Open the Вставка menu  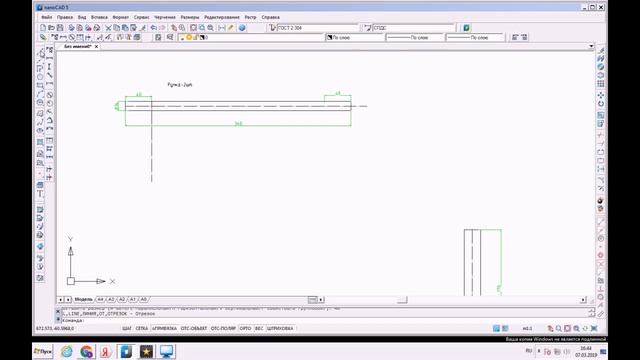(x=99, y=17)
